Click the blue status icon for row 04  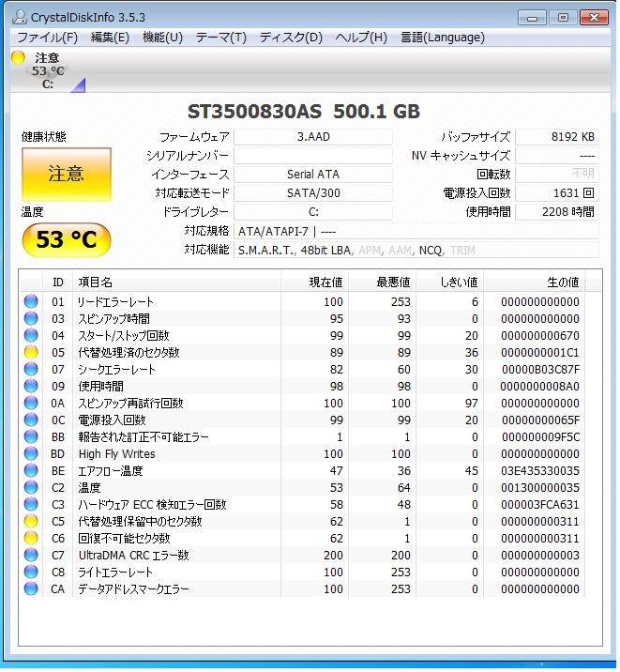click(x=31, y=336)
